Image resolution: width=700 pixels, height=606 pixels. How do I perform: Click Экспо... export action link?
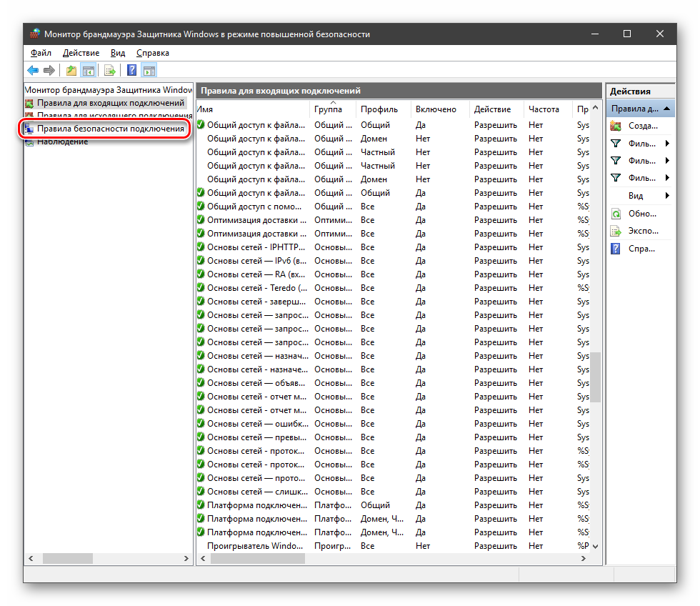(644, 231)
